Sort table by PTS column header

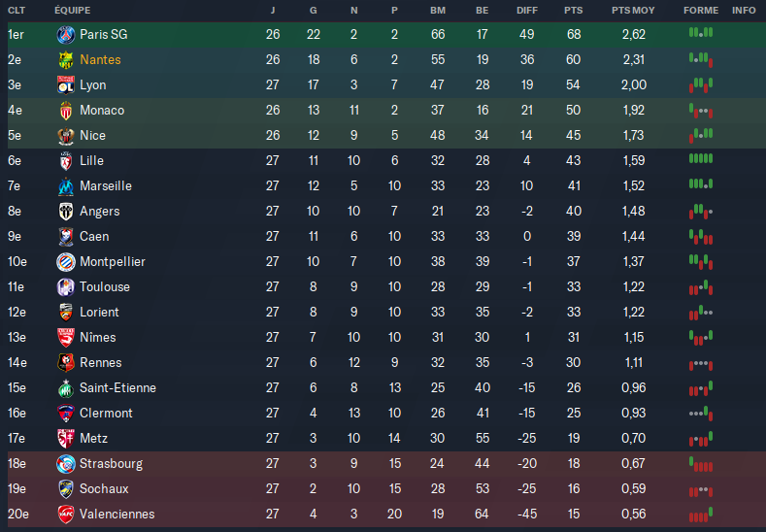(x=573, y=11)
